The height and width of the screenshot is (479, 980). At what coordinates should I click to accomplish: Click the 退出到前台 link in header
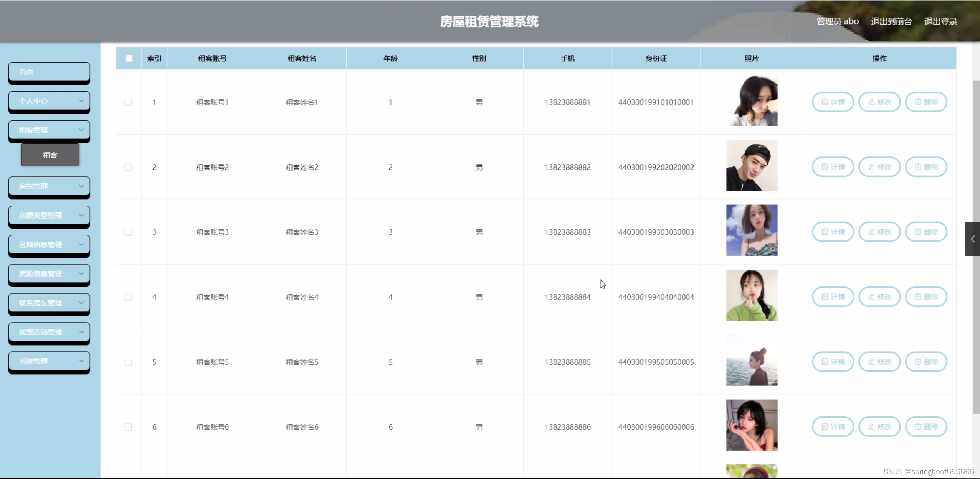891,21
